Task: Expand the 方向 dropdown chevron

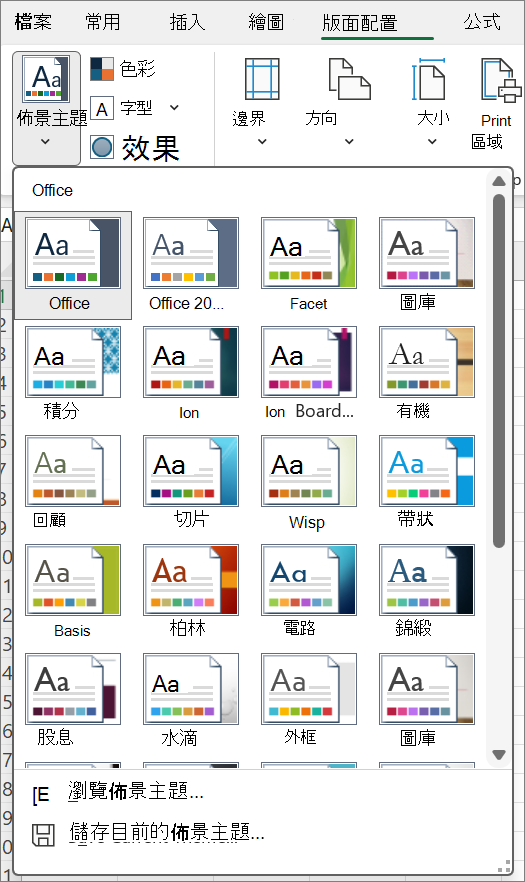Action: 349,141
